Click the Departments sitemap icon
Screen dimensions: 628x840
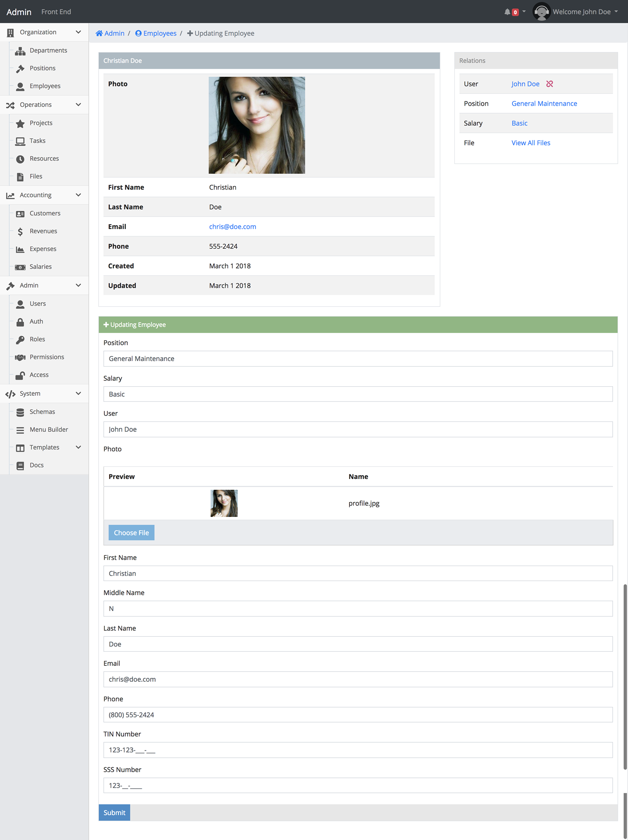click(20, 51)
